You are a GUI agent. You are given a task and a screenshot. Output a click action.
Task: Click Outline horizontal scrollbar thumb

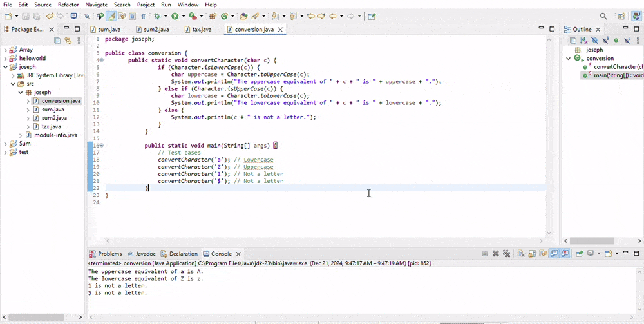(x=592, y=241)
